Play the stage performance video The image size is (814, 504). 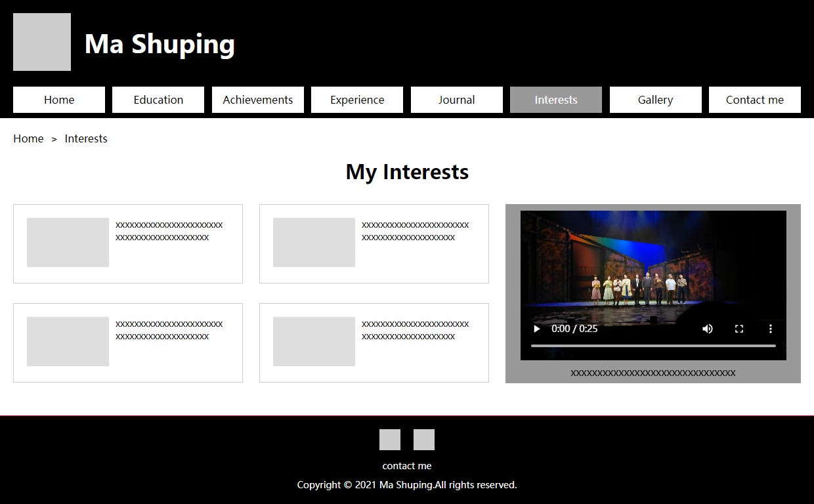click(537, 329)
